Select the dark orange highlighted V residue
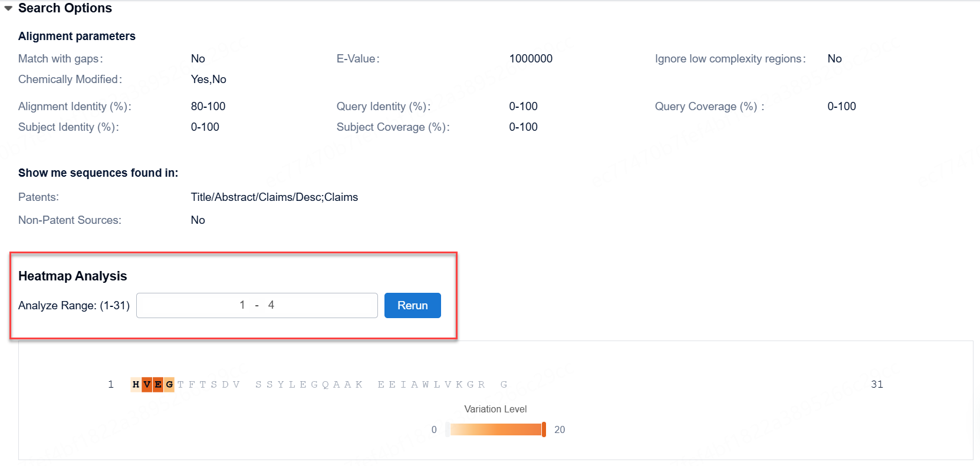980x466 pixels. 147,385
